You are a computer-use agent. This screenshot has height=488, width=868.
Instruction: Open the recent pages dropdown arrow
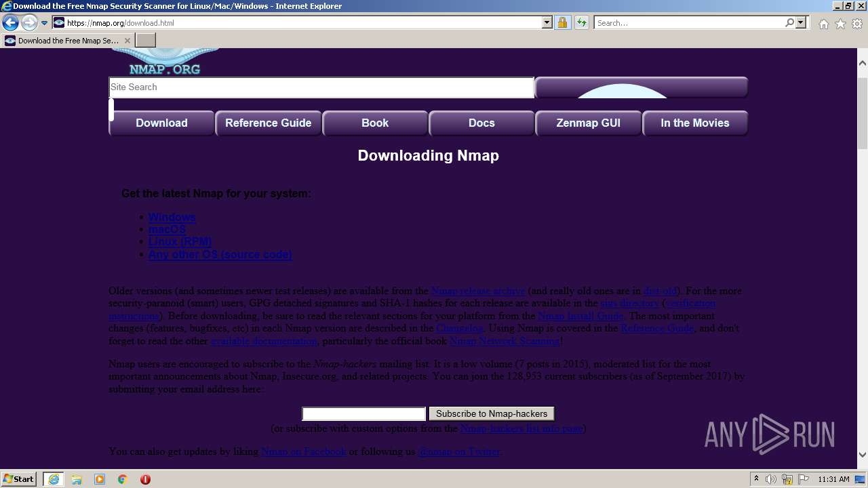[x=45, y=23]
